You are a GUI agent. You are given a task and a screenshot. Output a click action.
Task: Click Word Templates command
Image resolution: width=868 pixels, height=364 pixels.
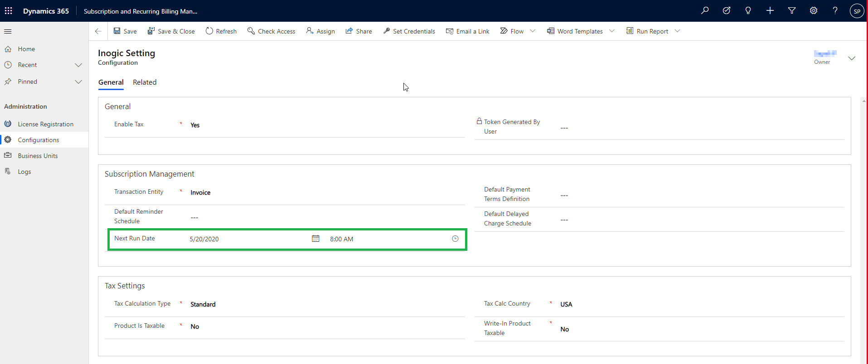point(575,31)
